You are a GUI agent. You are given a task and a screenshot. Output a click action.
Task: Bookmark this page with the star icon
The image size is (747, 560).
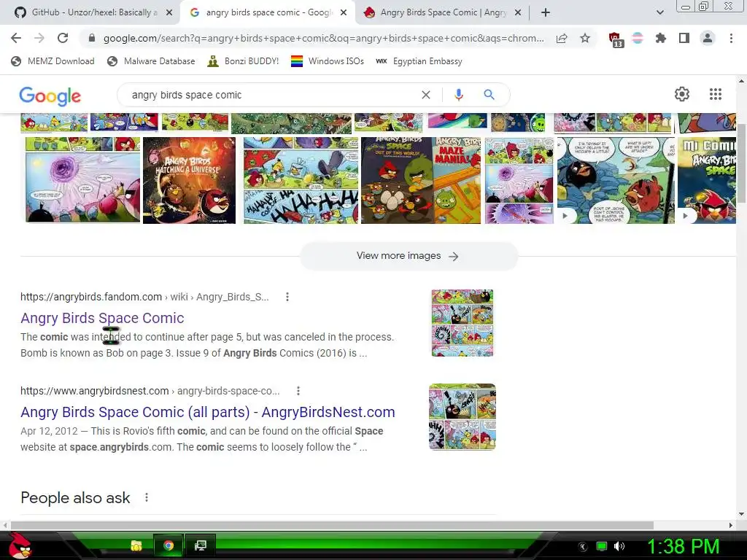(x=585, y=38)
